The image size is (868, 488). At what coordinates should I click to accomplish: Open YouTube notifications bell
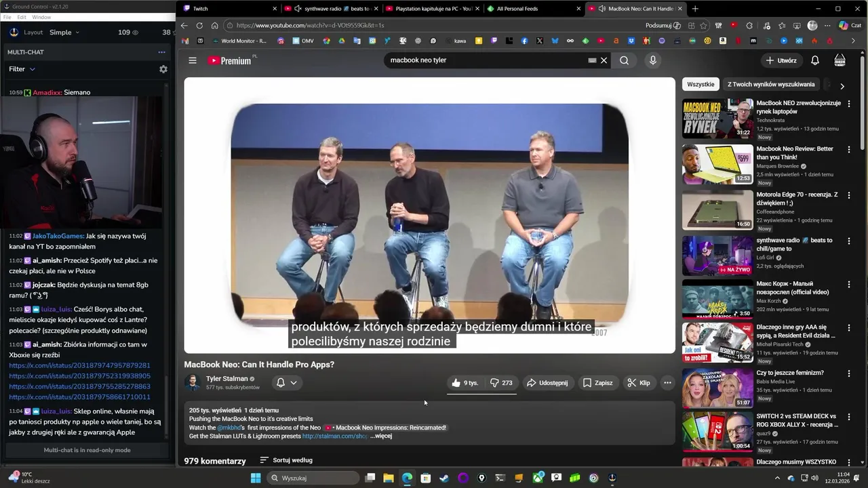[x=815, y=60]
